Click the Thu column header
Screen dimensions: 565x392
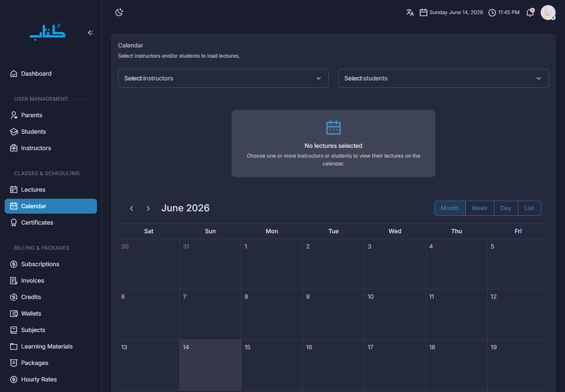[x=457, y=231]
